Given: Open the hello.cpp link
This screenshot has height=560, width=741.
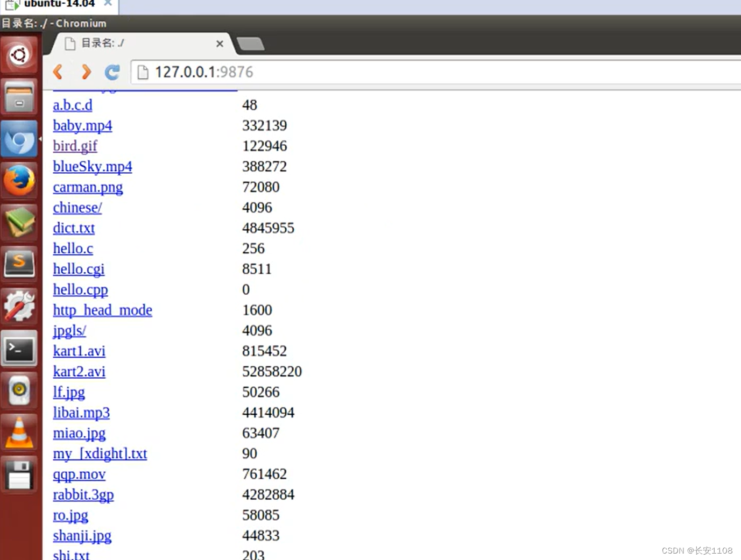Looking at the screenshot, I should [x=80, y=289].
